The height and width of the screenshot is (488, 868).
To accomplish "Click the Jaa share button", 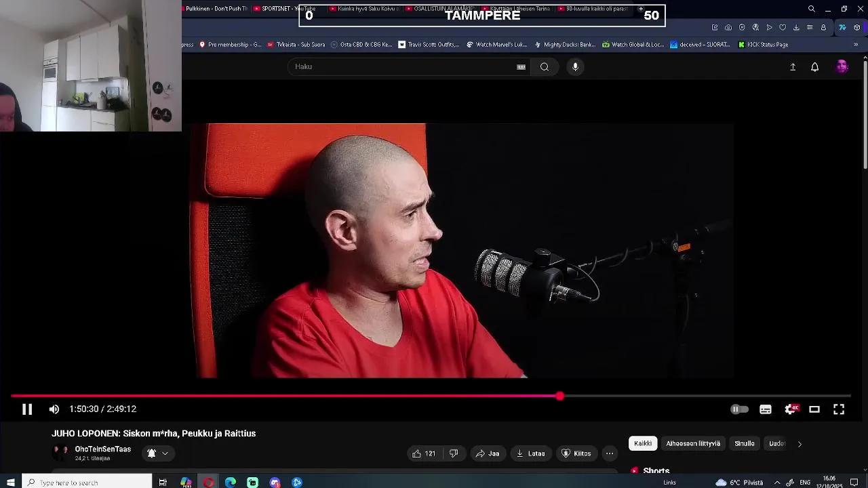I will point(487,453).
